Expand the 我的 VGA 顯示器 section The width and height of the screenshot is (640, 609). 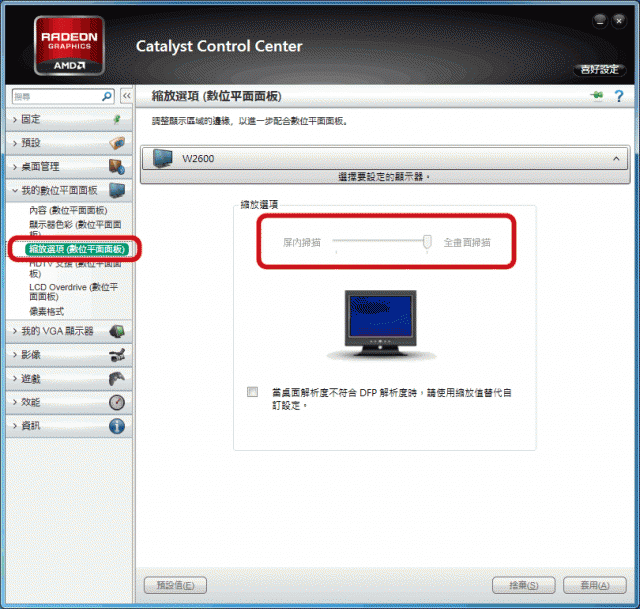tap(69, 331)
